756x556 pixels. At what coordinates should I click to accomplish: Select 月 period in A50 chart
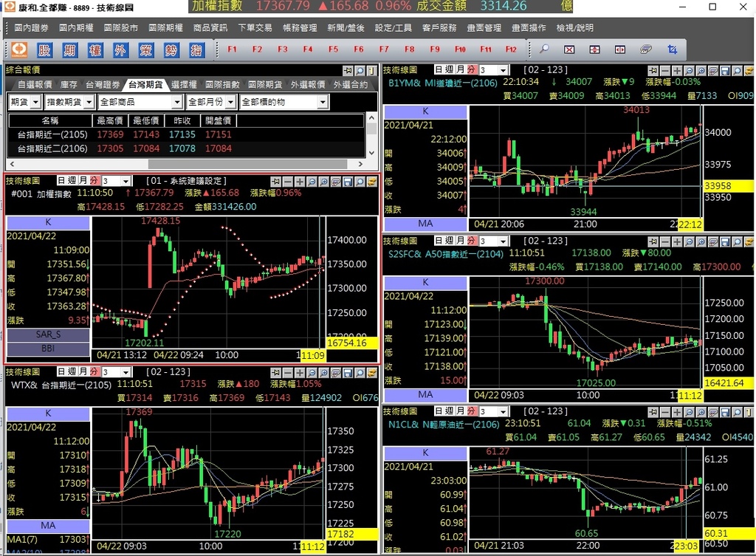coord(460,240)
